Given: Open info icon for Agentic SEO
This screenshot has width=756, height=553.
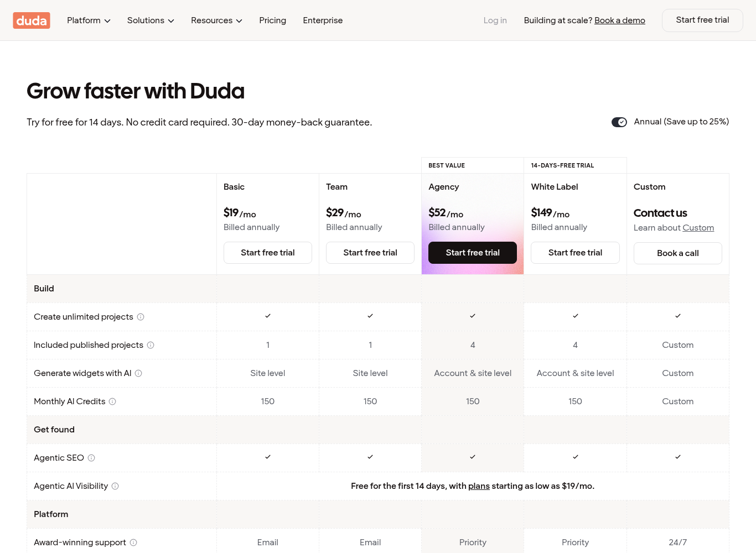Looking at the screenshot, I should click(x=91, y=458).
